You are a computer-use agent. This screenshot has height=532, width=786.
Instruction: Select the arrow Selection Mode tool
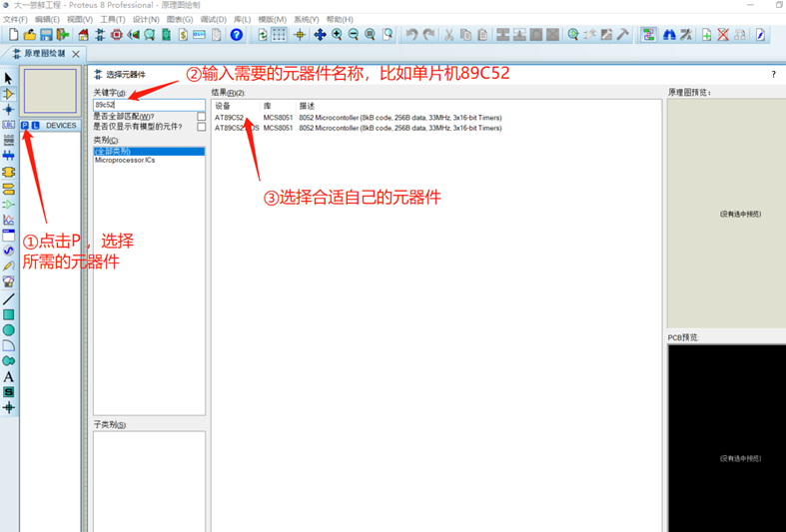9,78
